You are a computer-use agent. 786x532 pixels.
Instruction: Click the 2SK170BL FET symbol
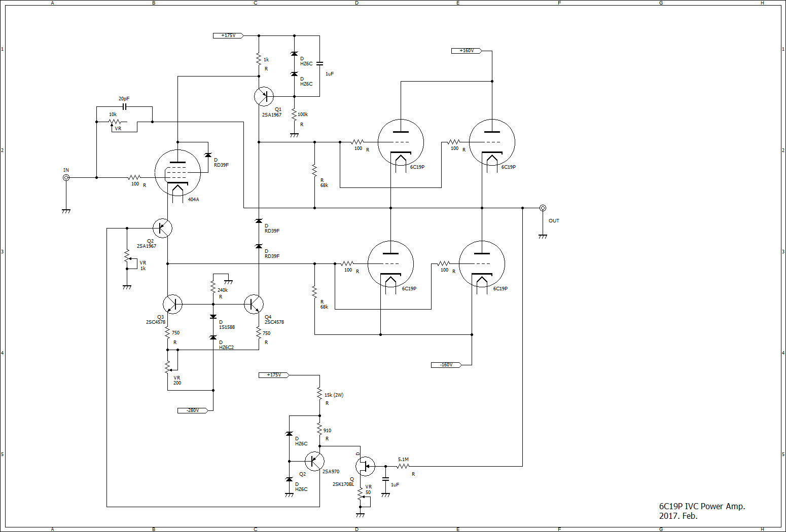pyautogui.click(x=366, y=466)
